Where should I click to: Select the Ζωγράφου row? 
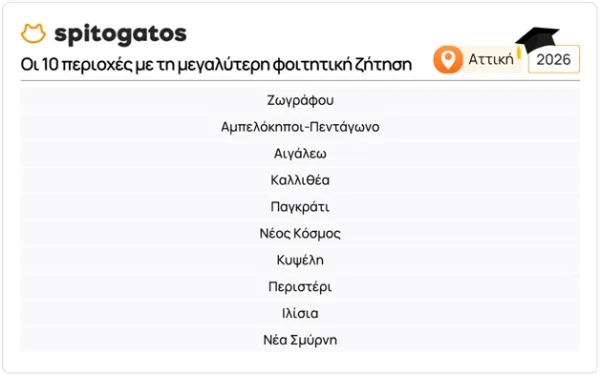tap(300, 100)
